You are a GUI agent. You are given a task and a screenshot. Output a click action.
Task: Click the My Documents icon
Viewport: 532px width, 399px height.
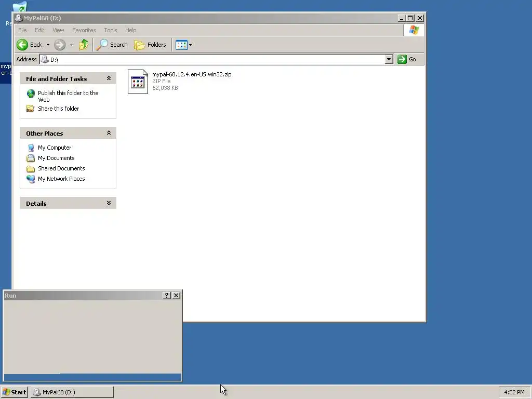pos(31,158)
